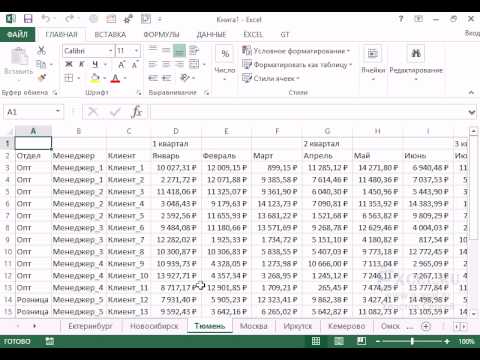Click the zoom in plus button
The height and width of the screenshot is (360, 480).
[447, 341]
